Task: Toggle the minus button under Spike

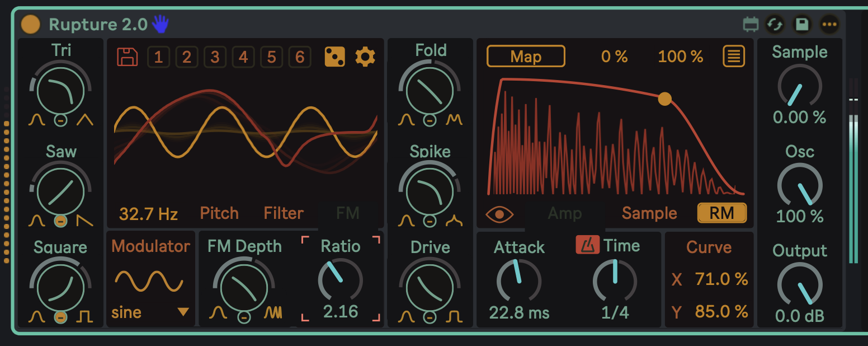Action: click(430, 221)
